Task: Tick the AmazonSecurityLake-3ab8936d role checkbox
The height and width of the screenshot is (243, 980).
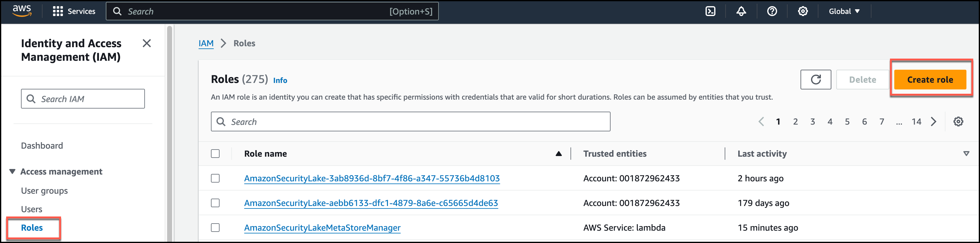Action: tap(215, 178)
